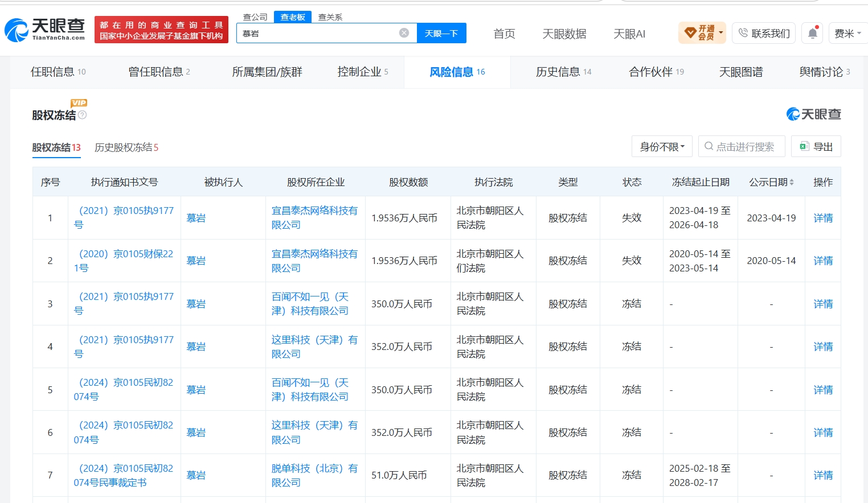
Task: Switch to the 查关系 search tab
Action: point(330,17)
